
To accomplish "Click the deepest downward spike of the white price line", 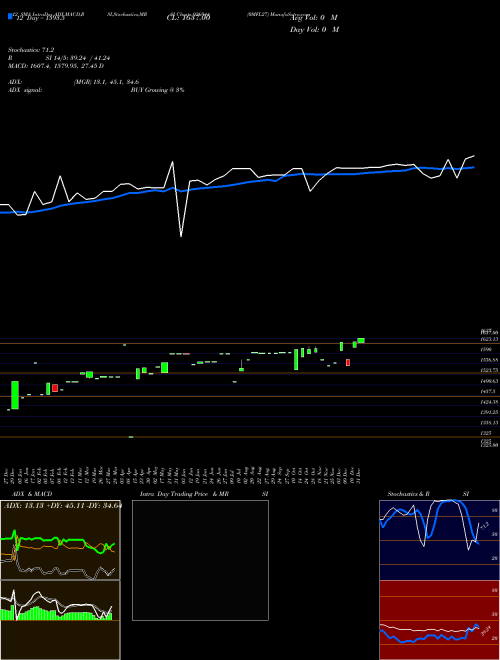I will (181, 236).
